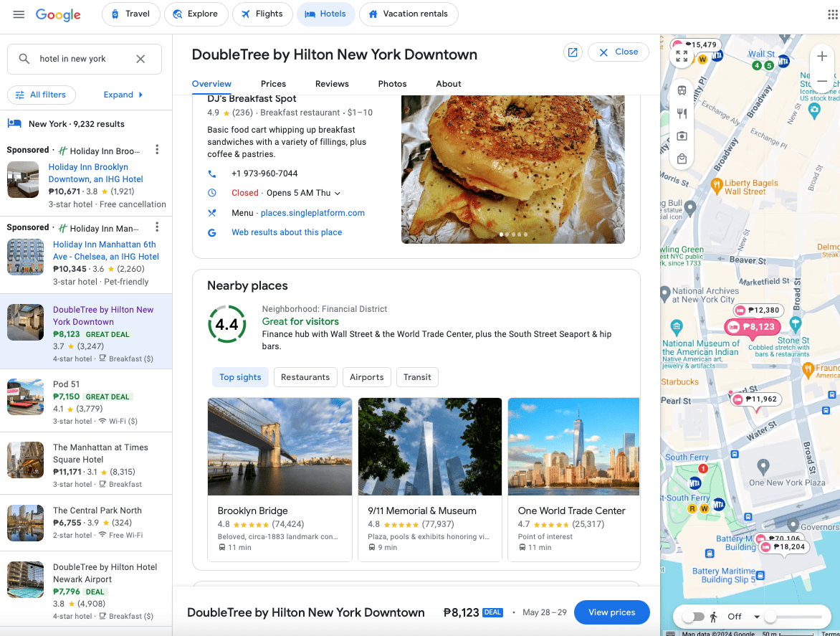
Task: Switch to the Flights tab
Action: [x=262, y=14]
